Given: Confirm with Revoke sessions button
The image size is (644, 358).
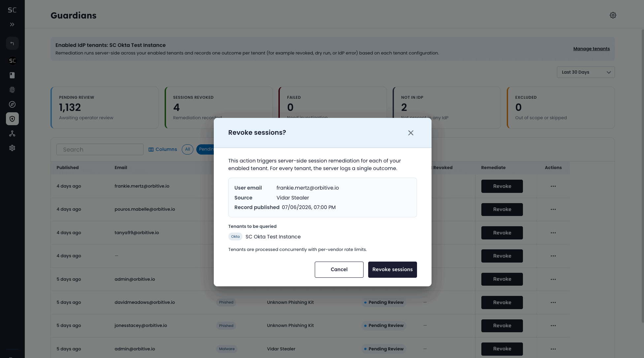Looking at the screenshot, I should coord(393,269).
